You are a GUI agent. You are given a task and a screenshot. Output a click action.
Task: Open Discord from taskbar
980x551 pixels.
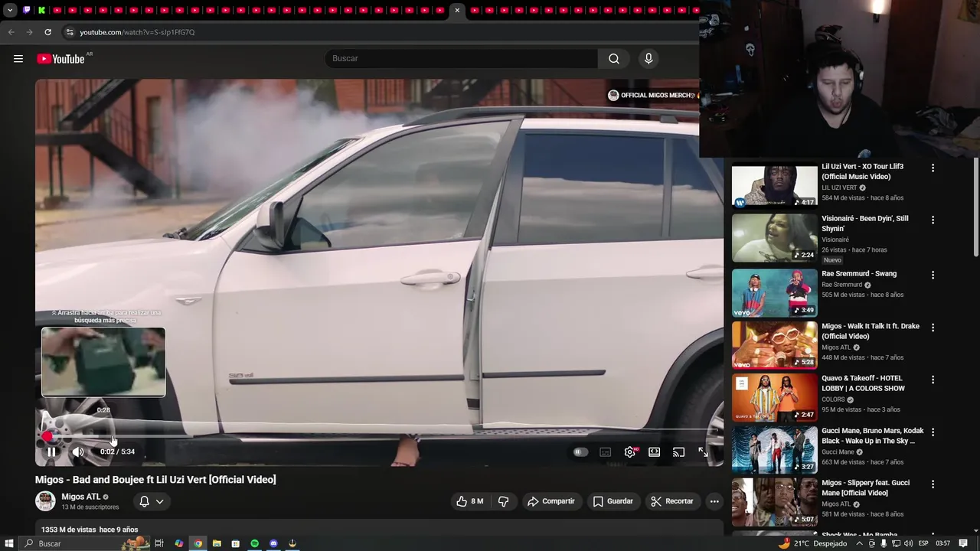[x=273, y=543]
